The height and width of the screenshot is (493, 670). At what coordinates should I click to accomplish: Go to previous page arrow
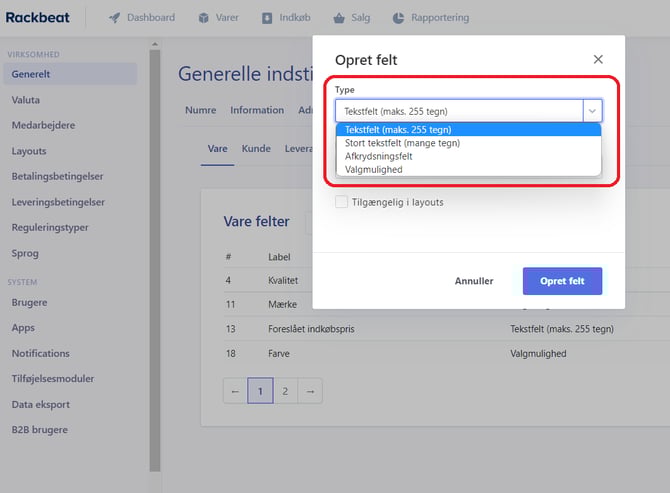tap(235, 391)
